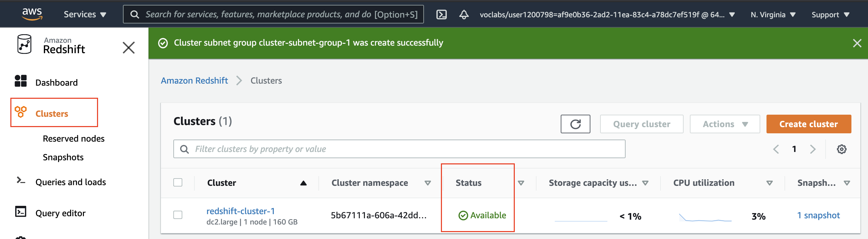Sort by Snapshots column arrow

[x=847, y=183]
